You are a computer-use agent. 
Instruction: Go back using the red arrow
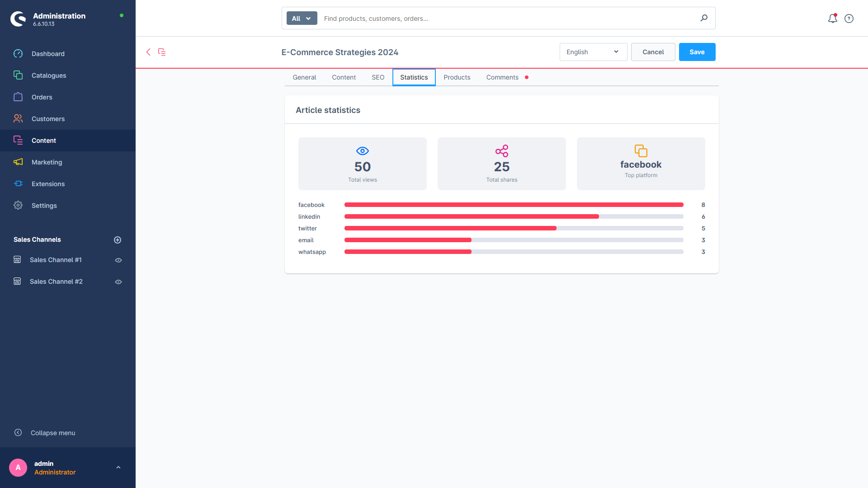pyautogui.click(x=148, y=52)
